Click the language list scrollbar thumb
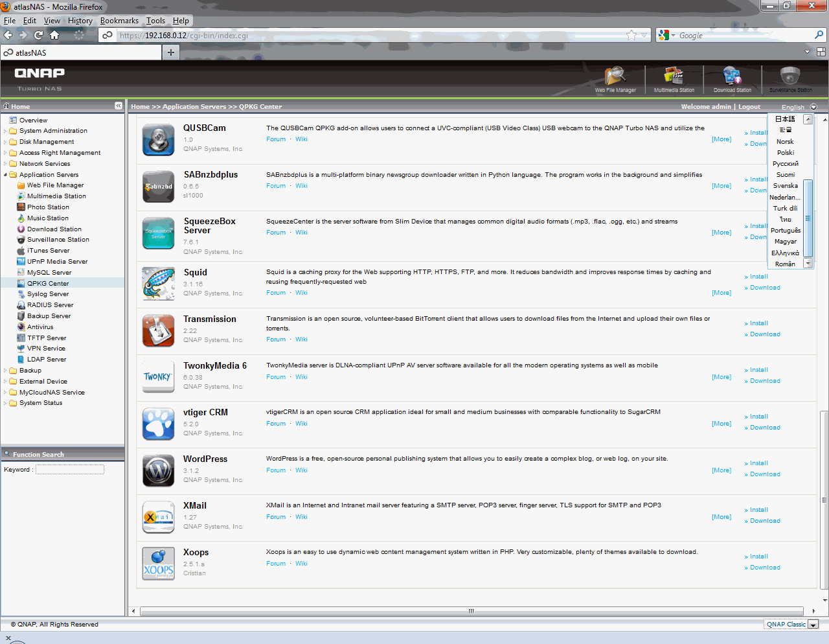This screenshot has width=829, height=644. (808, 218)
